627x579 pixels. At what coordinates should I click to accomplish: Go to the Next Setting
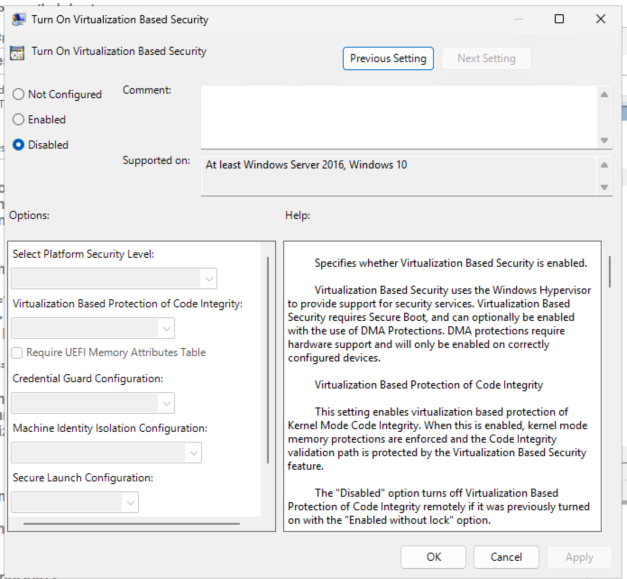(486, 58)
